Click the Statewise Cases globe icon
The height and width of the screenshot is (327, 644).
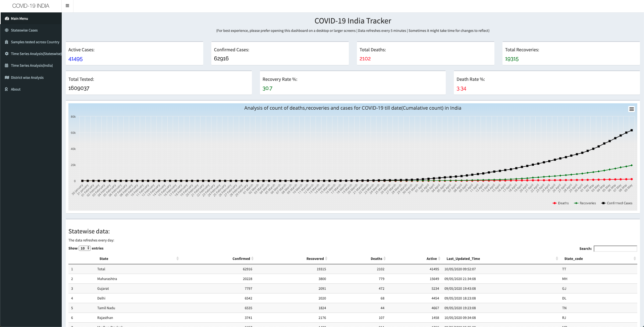click(x=7, y=30)
